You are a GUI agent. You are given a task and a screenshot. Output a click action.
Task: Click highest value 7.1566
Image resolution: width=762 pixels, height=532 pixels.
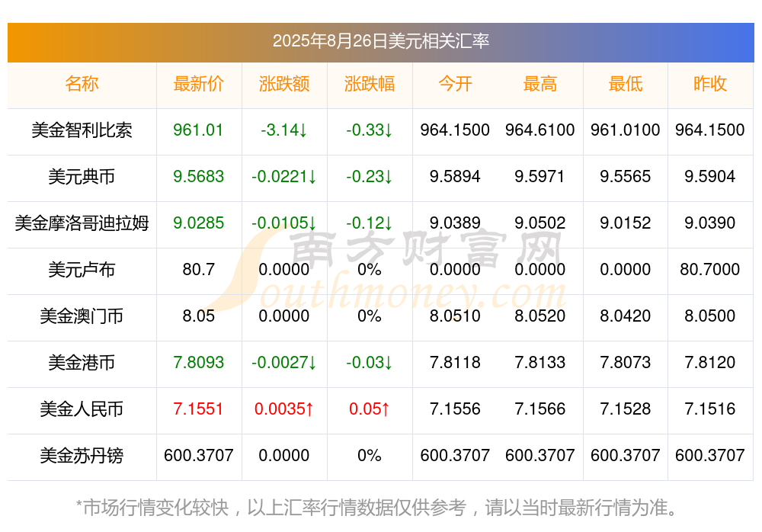(x=540, y=409)
